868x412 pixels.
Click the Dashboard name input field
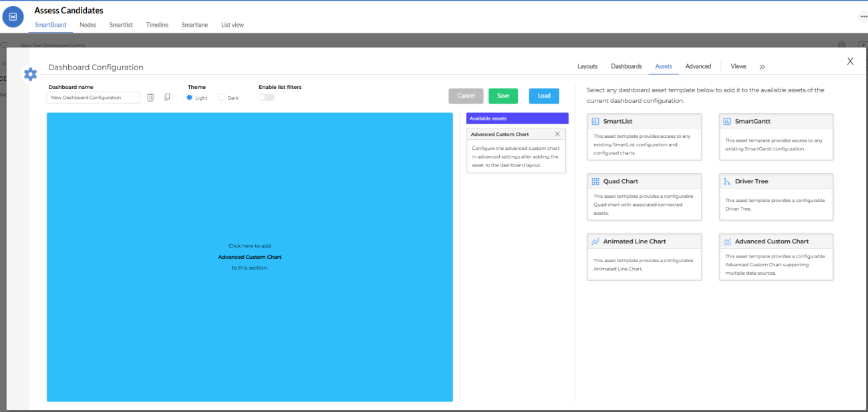point(94,98)
